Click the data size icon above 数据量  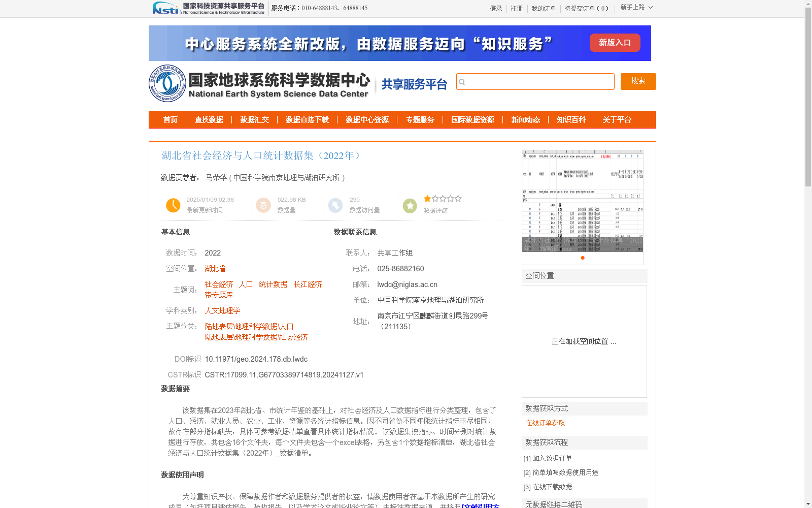pos(263,205)
